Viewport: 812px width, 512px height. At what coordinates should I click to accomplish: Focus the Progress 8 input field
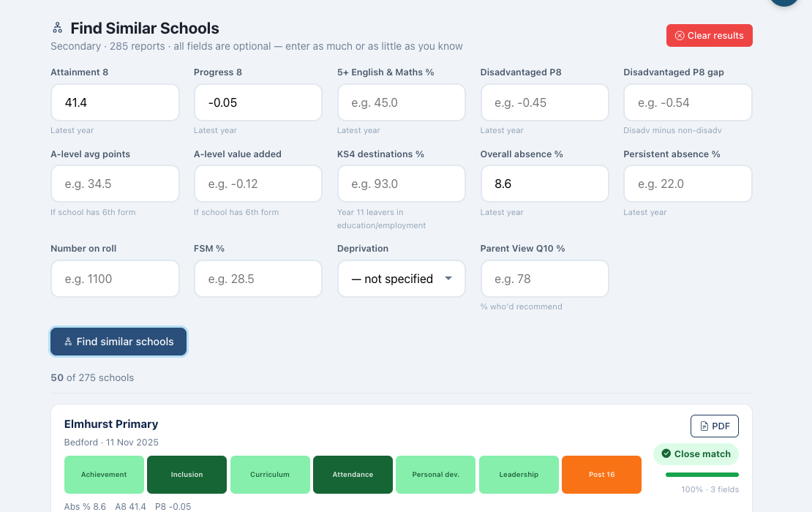pyautogui.click(x=258, y=102)
